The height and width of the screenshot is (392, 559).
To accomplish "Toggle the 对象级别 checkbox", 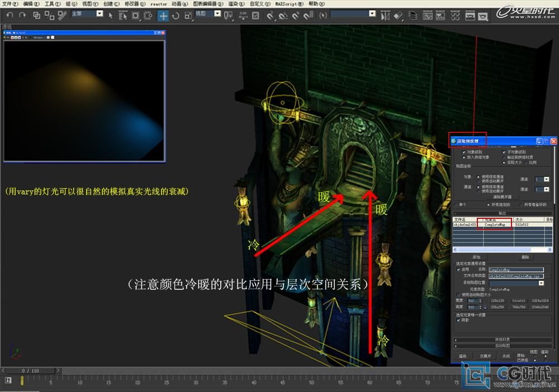I will tap(464, 152).
